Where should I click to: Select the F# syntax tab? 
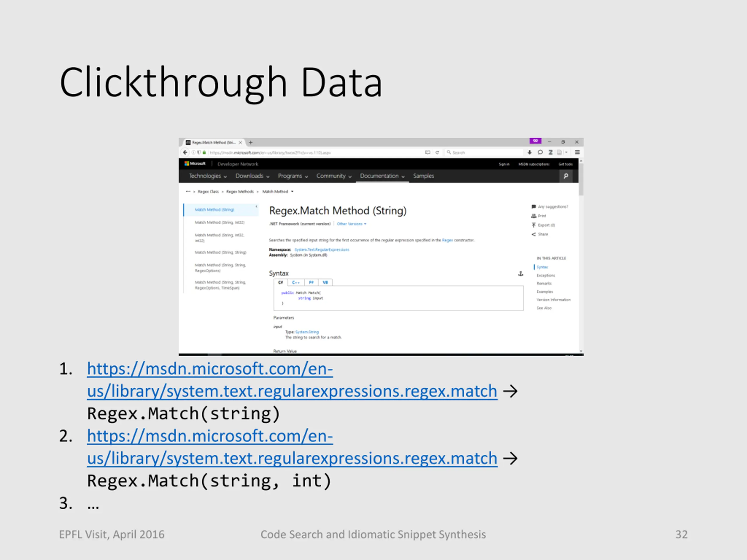(x=311, y=282)
